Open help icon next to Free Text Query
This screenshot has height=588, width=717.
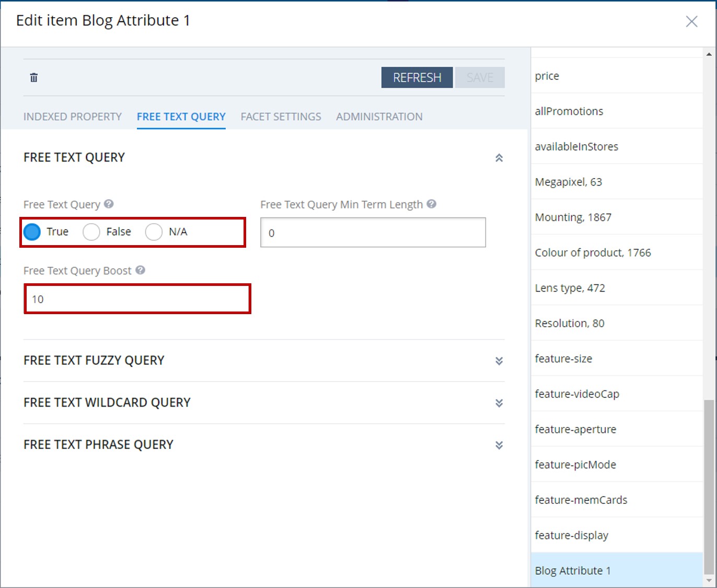coord(109,204)
